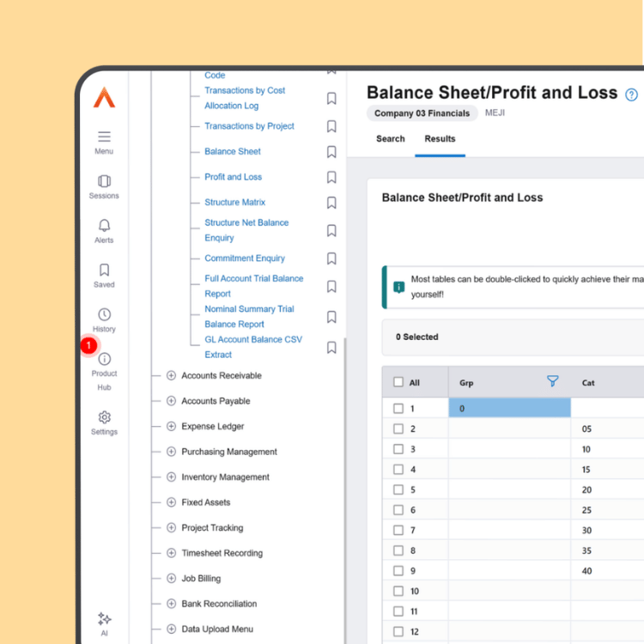Tick the checkbox for row 7

coord(398,531)
